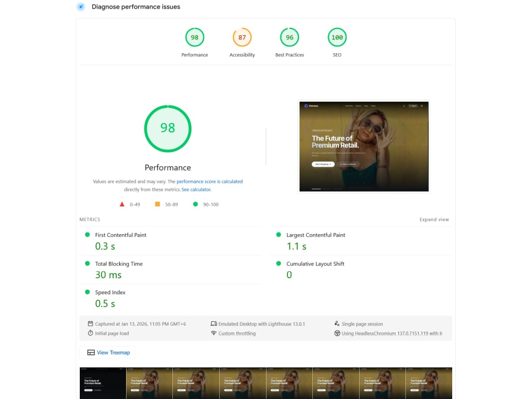
Task: Click the treemap icon in View Treemap
Action: (x=91, y=353)
